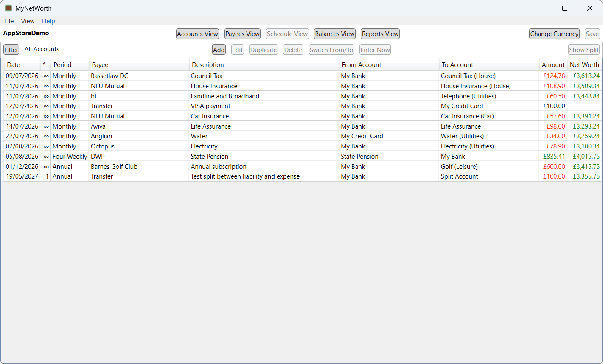Viewport: 603px width, 364px height.
Task: Click the infinity symbol in Council Tax row
Action: point(46,76)
